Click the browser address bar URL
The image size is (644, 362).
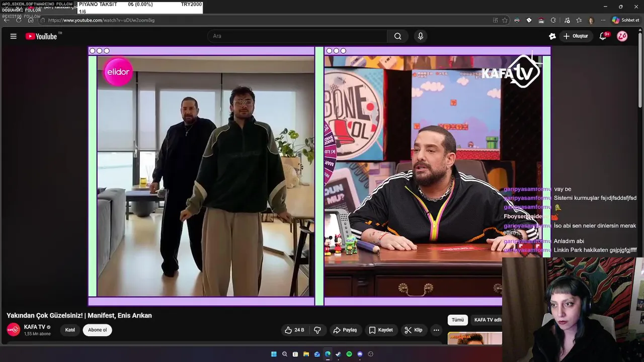pyautogui.click(x=101, y=20)
